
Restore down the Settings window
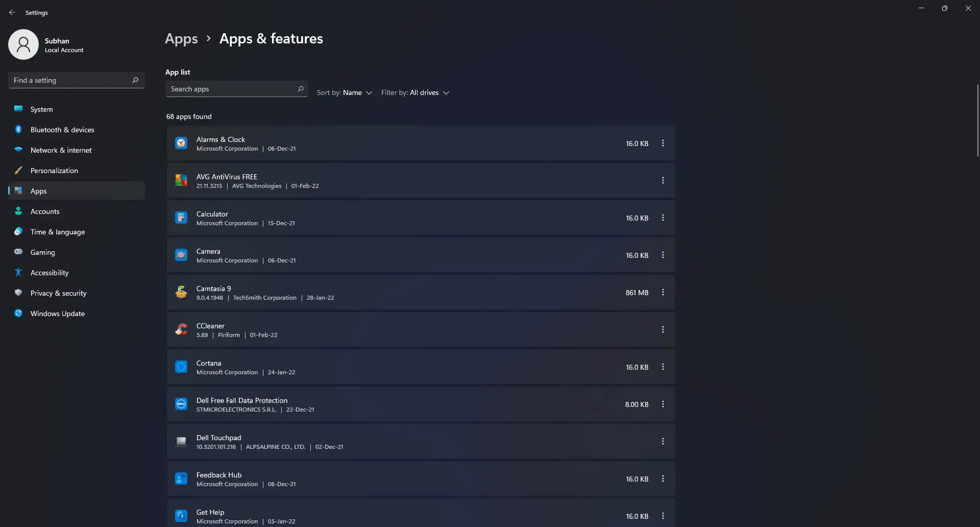click(945, 8)
